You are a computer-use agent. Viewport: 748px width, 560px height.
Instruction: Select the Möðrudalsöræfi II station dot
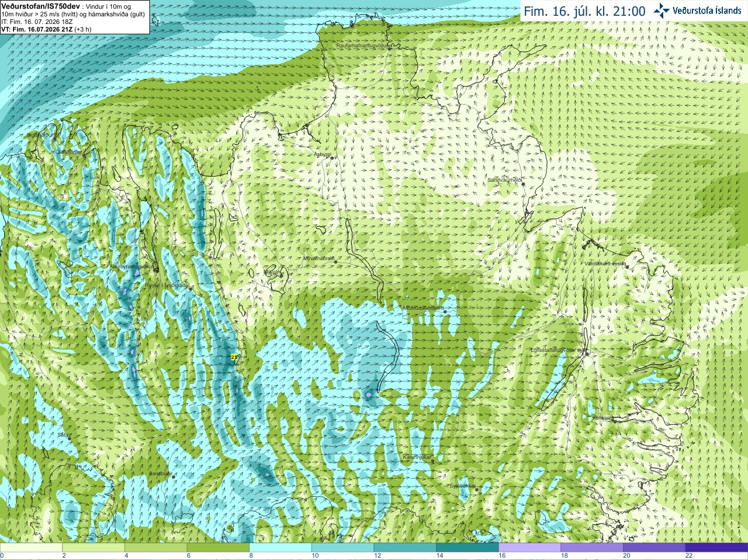point(445,312)
